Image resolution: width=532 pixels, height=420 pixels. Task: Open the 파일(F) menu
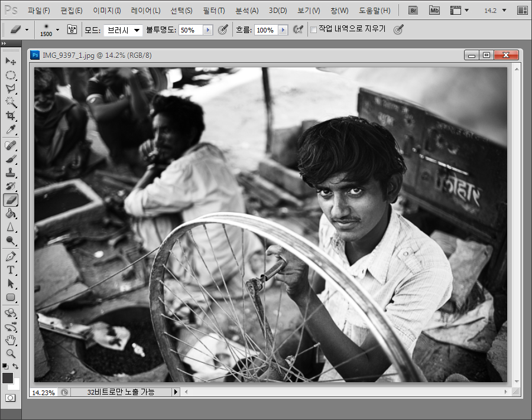tap(38, 11)
